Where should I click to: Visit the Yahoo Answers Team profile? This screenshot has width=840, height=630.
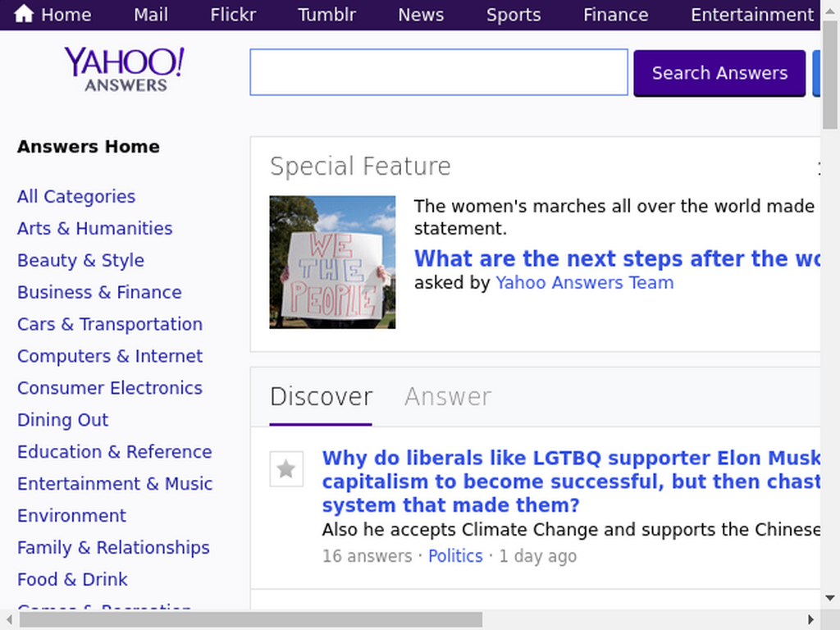[584, 282]
